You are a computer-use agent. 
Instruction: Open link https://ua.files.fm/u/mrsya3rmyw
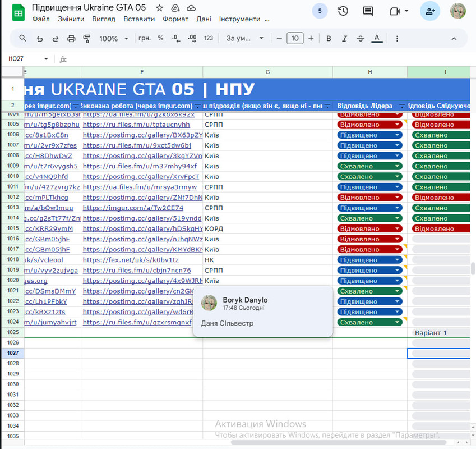coord(140,187)
